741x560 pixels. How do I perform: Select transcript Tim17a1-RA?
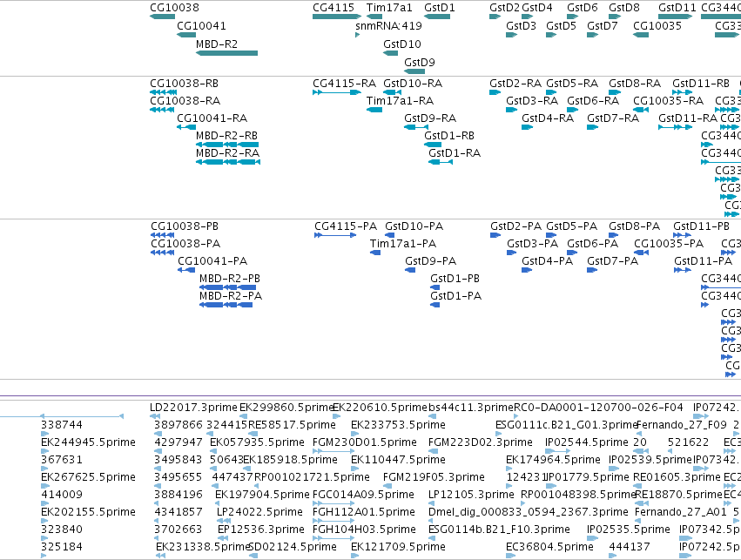374,110
